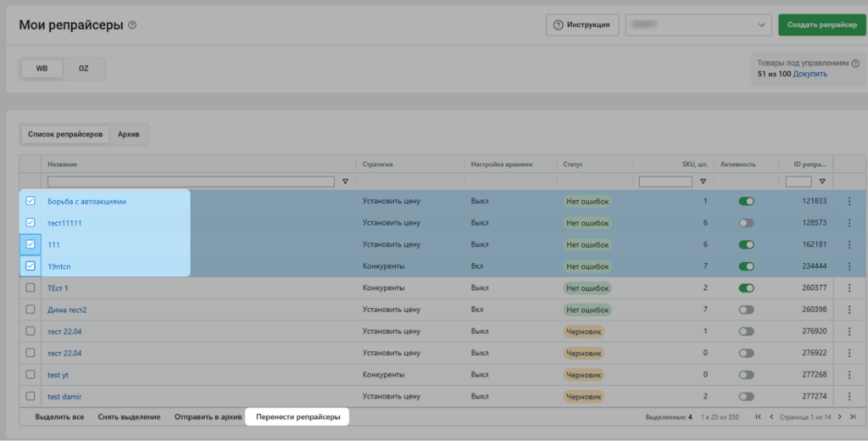
Task: Open the Архив tab
Action: (129, 134)
